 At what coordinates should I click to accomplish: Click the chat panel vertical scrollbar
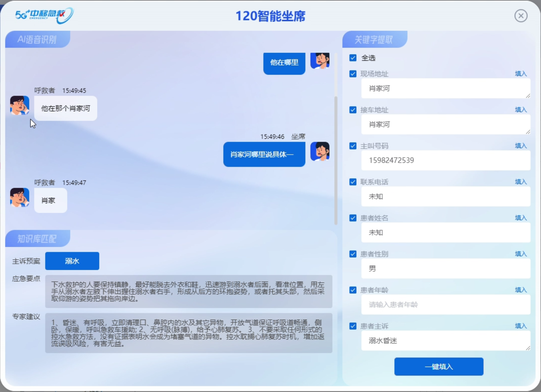(x=336, y=160)
